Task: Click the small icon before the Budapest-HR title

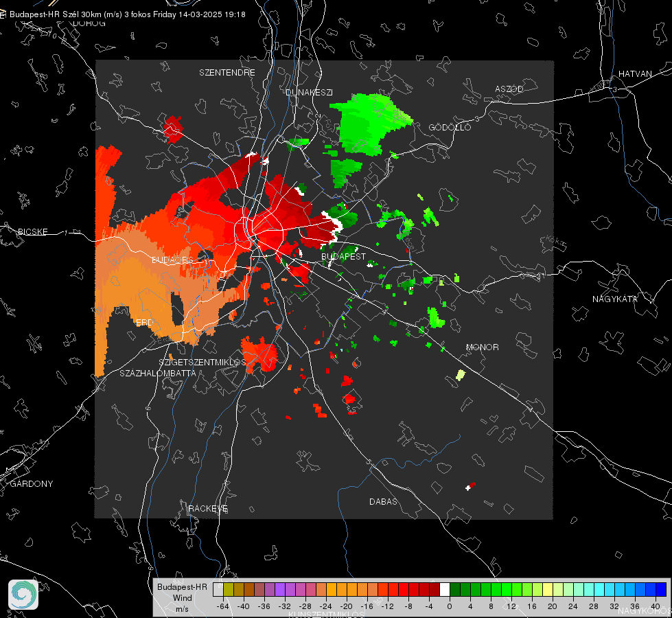Action: [x=3, y=14]
